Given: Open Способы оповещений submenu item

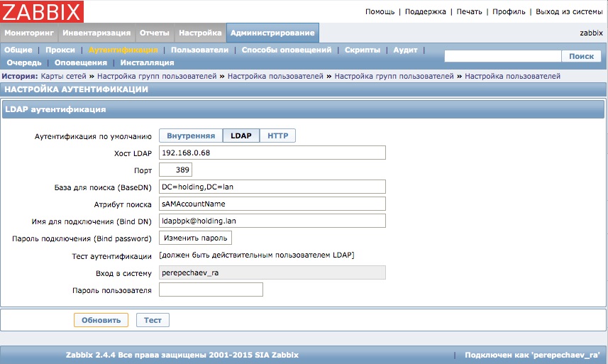Looking at the screenshot, I should 286,50.
